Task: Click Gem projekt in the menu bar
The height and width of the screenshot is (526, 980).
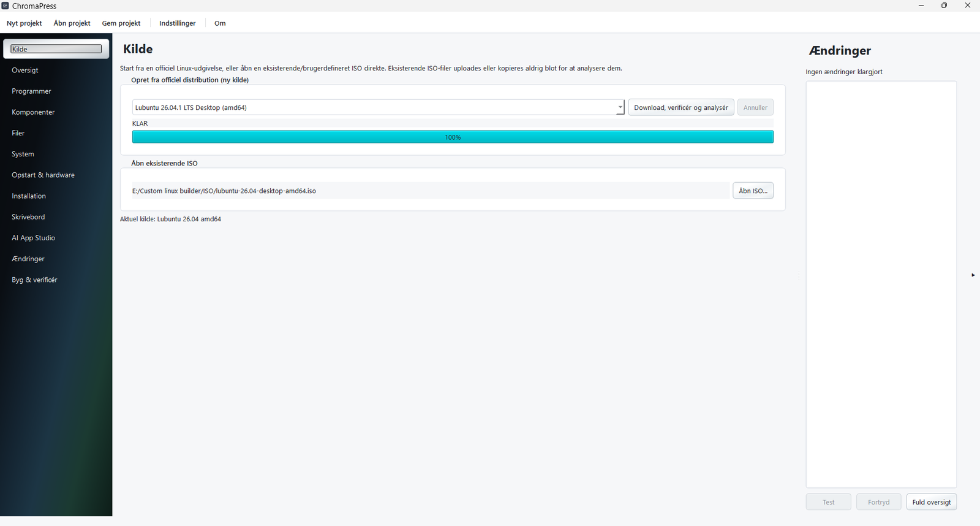Action: [x=121, y=23]
